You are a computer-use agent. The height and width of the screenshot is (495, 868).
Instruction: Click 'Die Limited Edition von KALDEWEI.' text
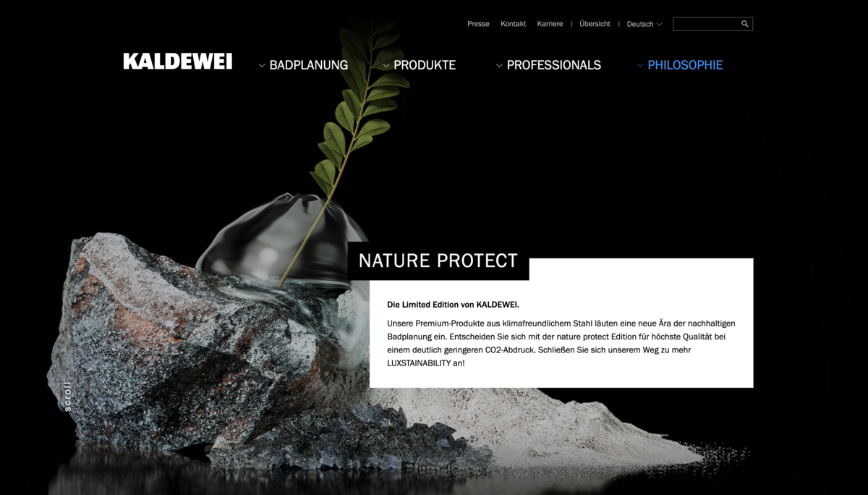[453, 305]
